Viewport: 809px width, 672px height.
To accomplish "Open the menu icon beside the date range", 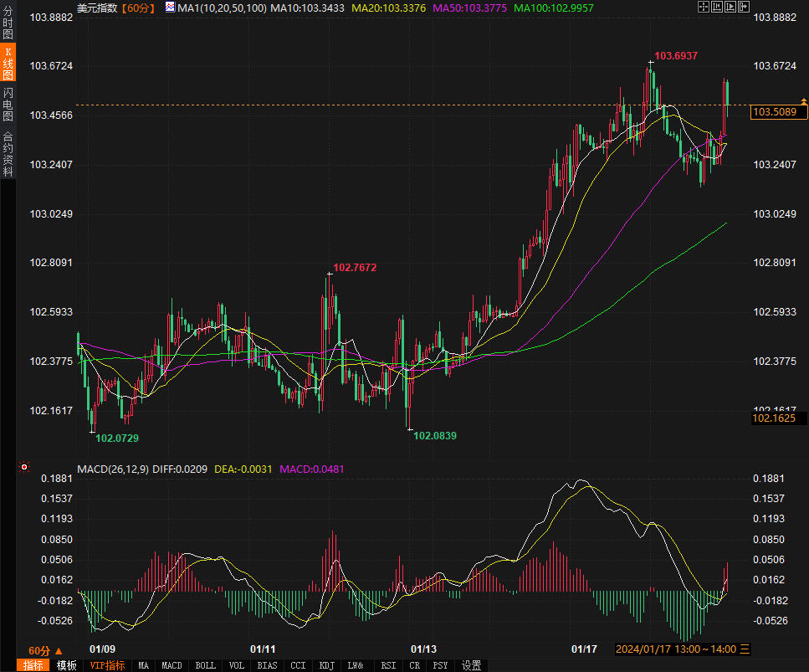I will coord(745,649).
